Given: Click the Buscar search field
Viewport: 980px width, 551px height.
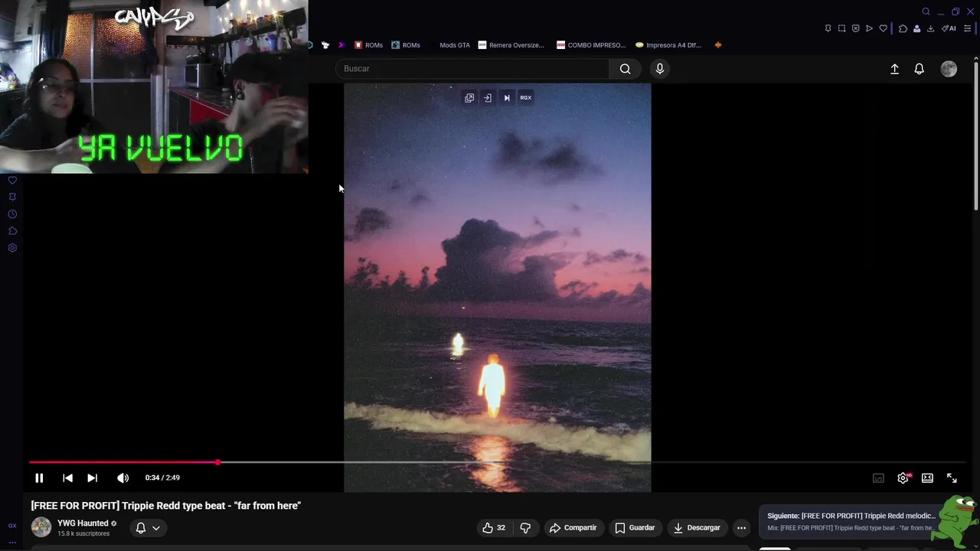Looking at the screenshot, I should pyautogui.click(x=472, y=69).
